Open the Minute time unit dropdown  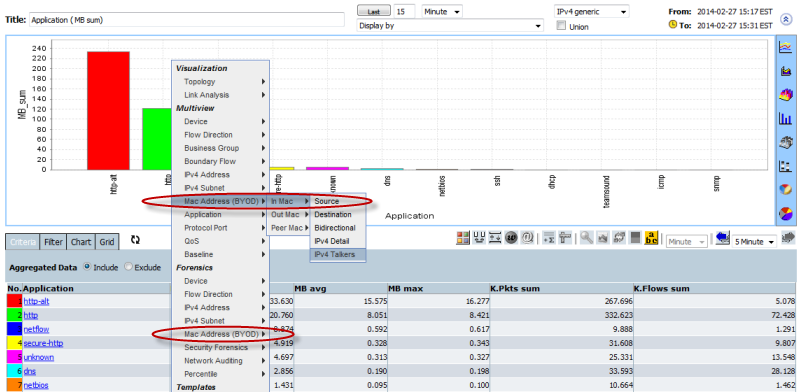click(442, 11)
